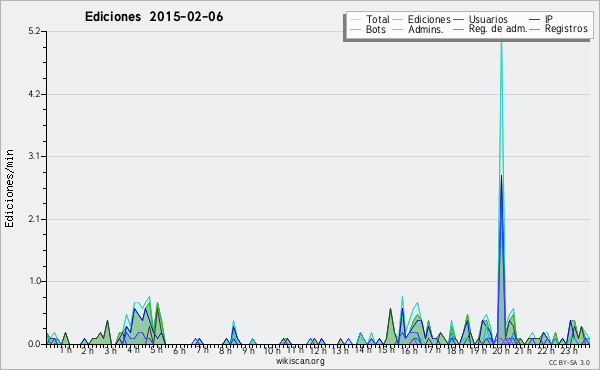Click the '4 h' x-axis label

[133, 350]
